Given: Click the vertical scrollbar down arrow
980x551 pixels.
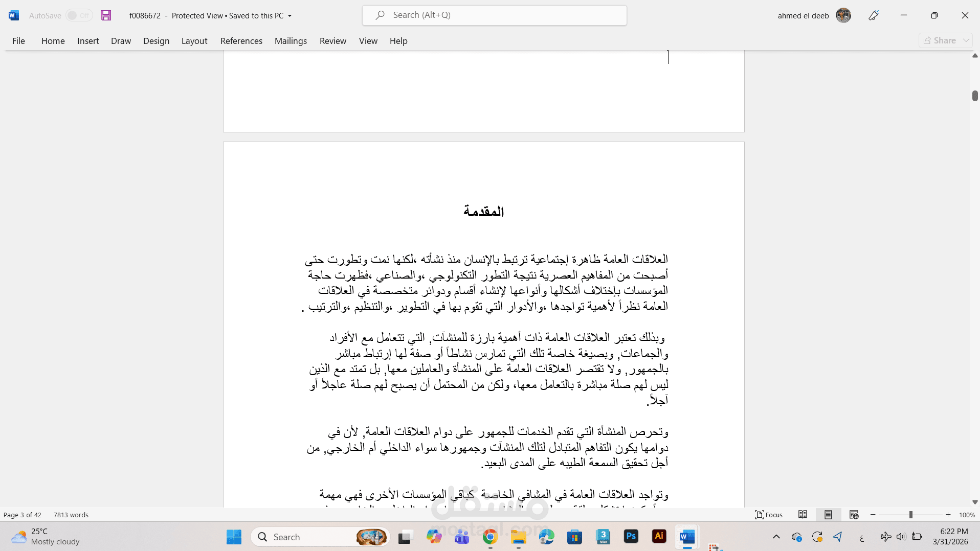Looking at the screenshot, I should [975, 502].
